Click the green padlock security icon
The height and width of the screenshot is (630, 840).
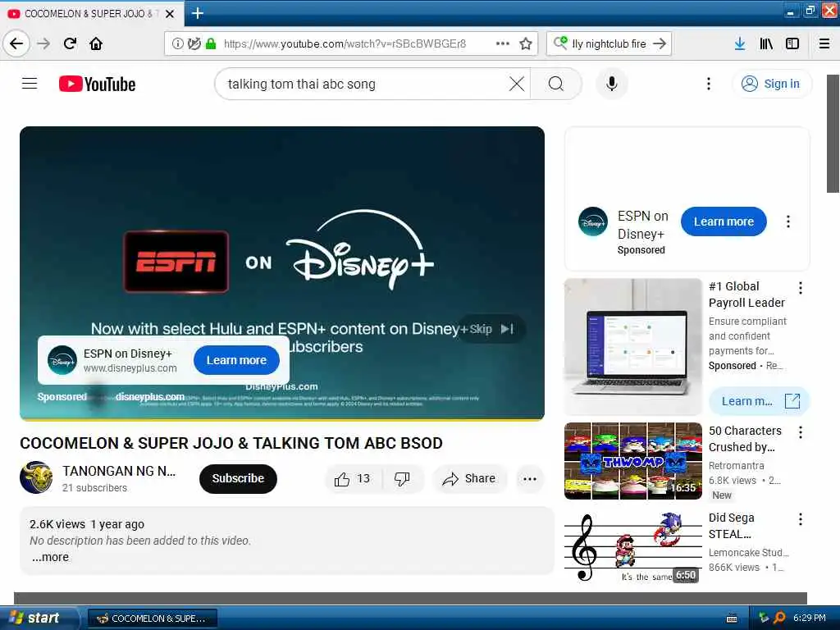click(x=211, y=43)
